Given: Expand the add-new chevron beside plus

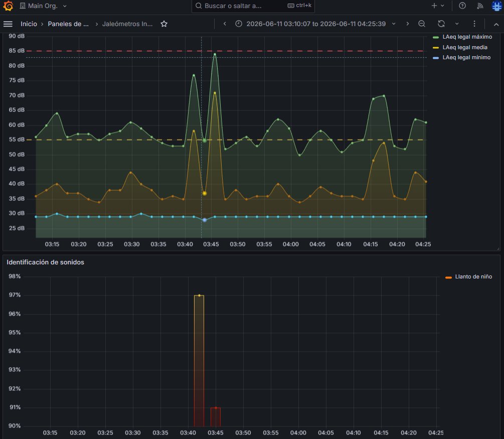Looking at the screenshot, I should 443,6.
